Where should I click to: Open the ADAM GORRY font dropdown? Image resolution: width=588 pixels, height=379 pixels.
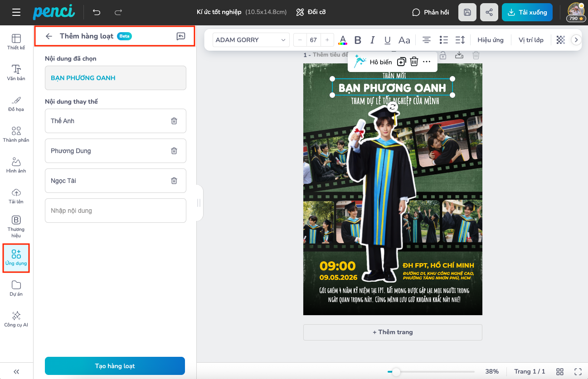[251, 40]
